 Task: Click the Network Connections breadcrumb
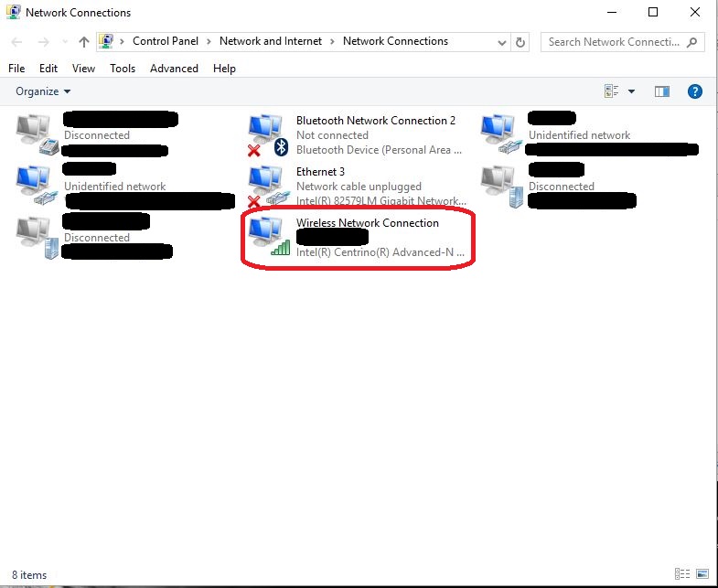395,41
